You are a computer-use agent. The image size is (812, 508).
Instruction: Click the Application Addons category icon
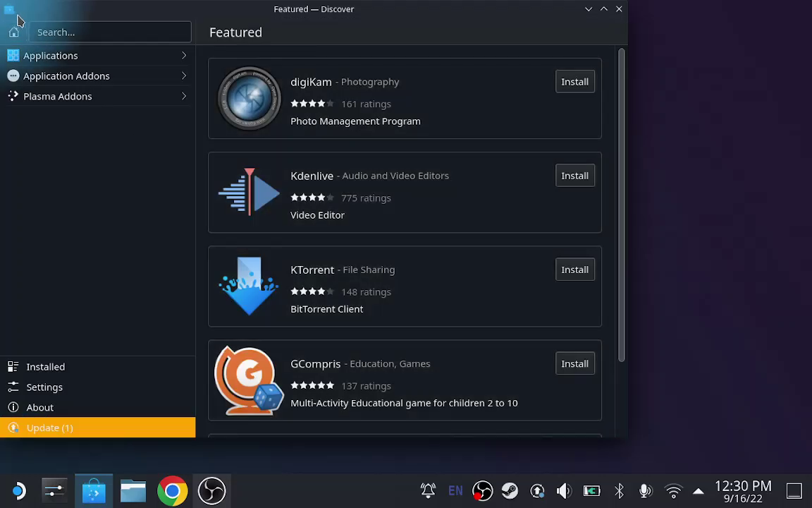tap(13, 75)
